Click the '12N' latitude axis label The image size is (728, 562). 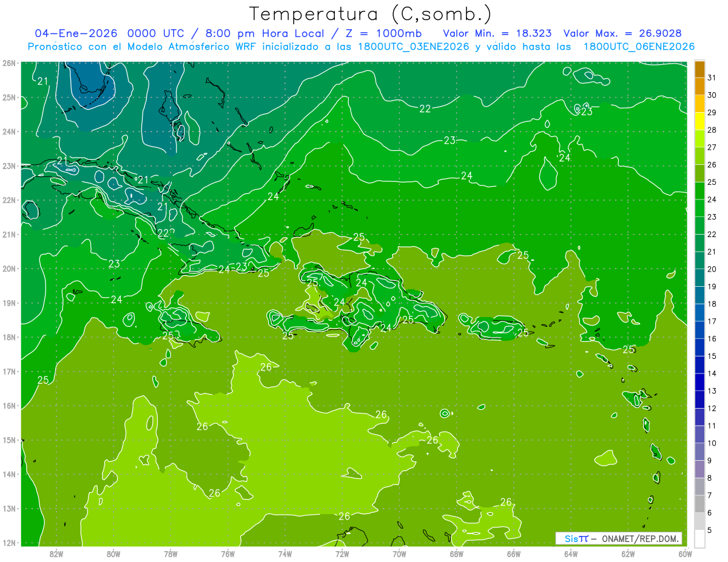click(9, 543)
